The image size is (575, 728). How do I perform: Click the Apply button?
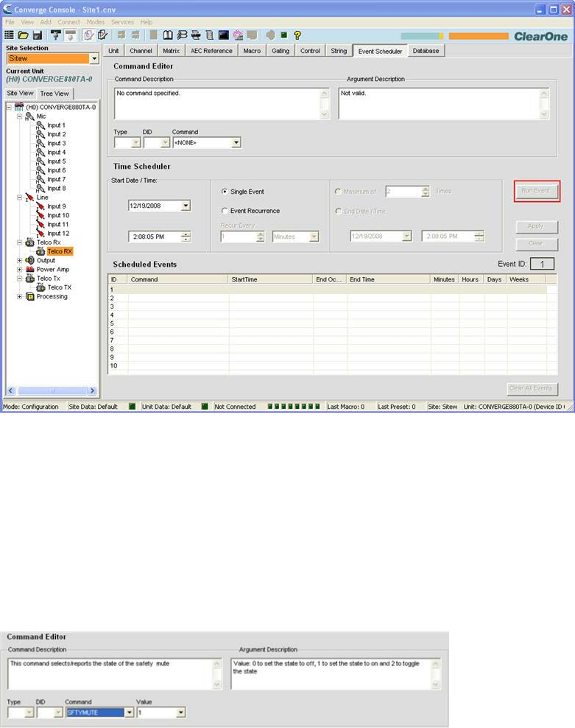(536, 226)
